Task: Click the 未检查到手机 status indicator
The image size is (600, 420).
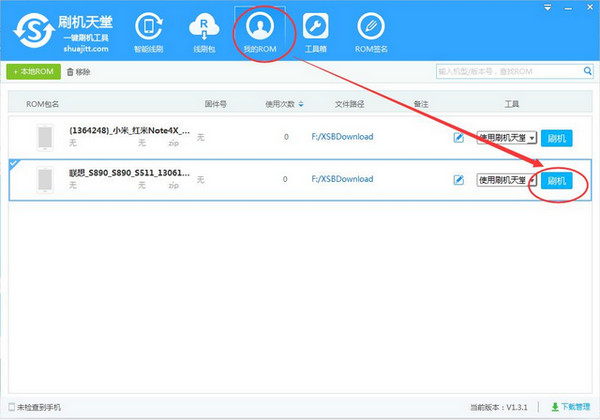Action: click(34, 407)
